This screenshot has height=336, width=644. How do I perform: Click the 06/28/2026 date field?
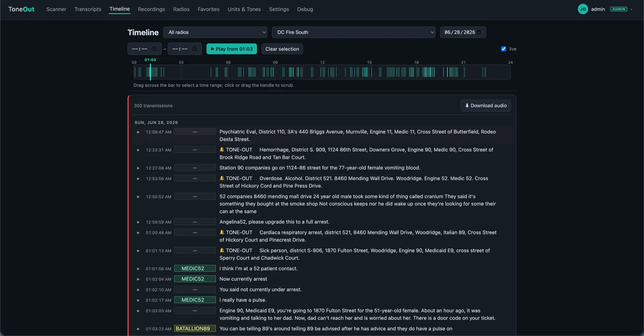463,32
